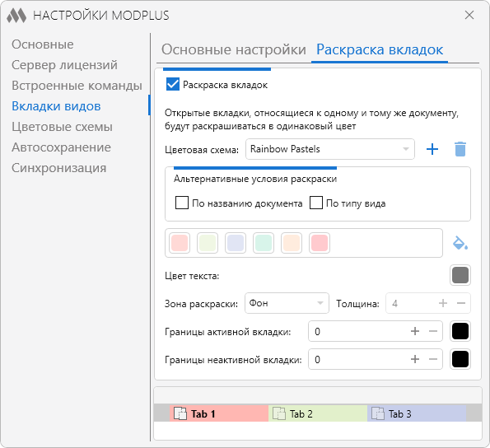Open the Встроенные команды section
The width and height of the screenshot is (490, 448).
click(77, 86)
